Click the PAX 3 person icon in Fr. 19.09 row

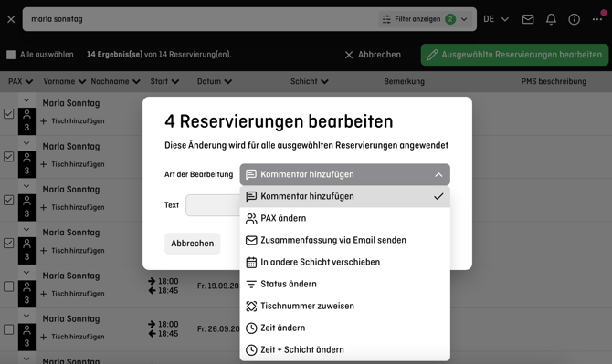click(26, 294)
